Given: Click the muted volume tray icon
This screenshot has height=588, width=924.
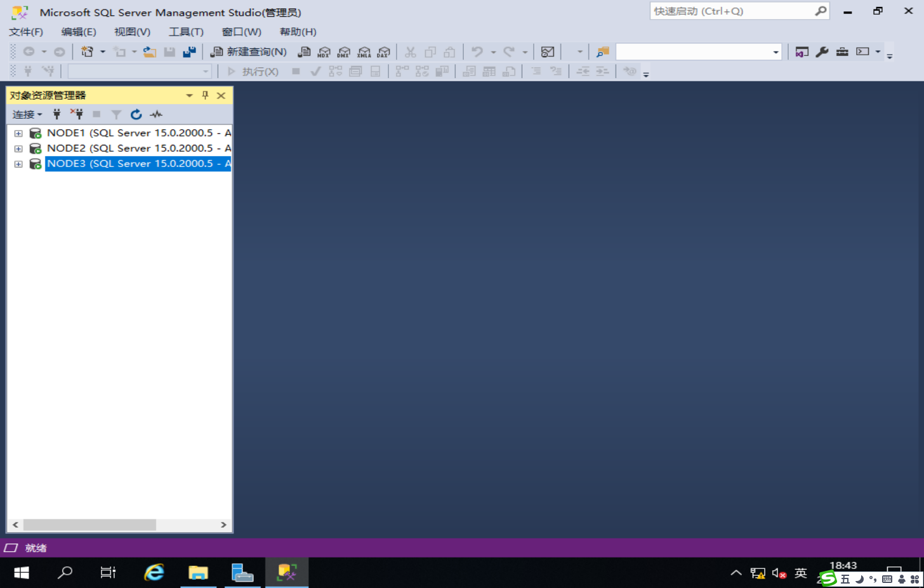Looking at the screenshot, I should pyautogui.click(x=779, y=573).
